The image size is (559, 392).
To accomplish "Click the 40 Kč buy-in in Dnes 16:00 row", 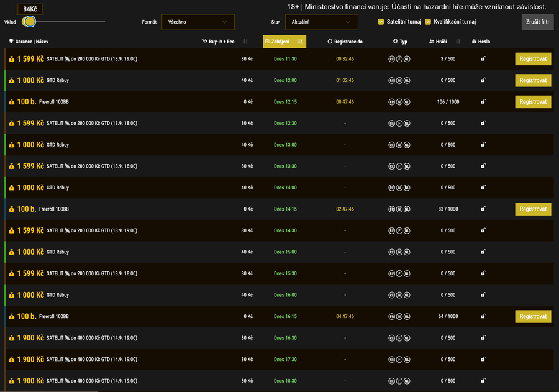I will pos(247,295).
